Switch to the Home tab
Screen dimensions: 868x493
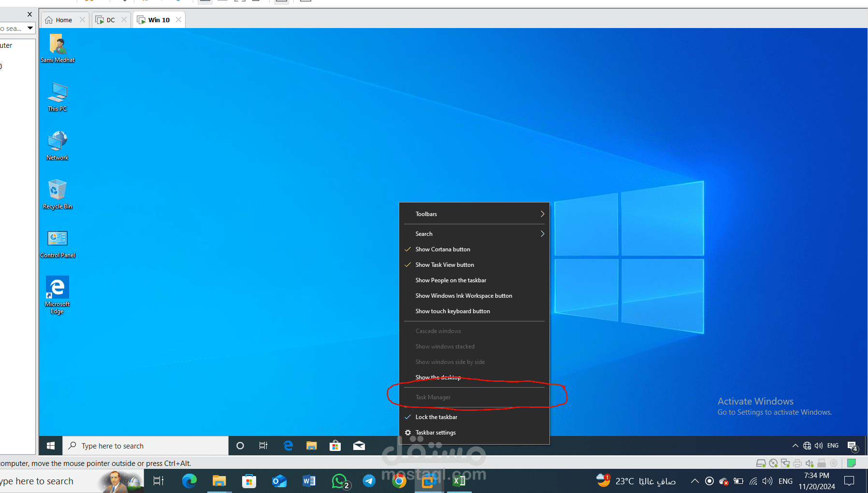(x=64, y=20)
